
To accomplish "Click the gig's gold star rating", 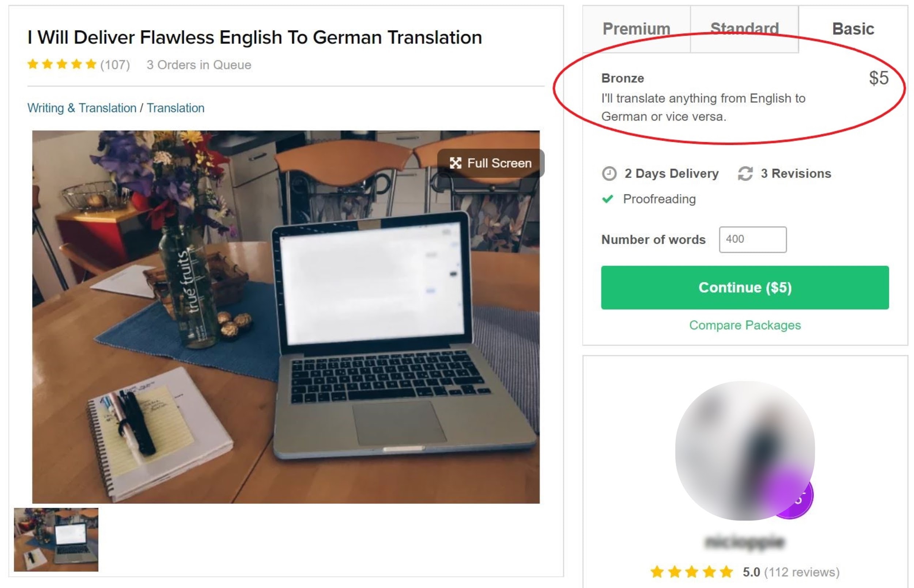I will [x=61, y=65].
